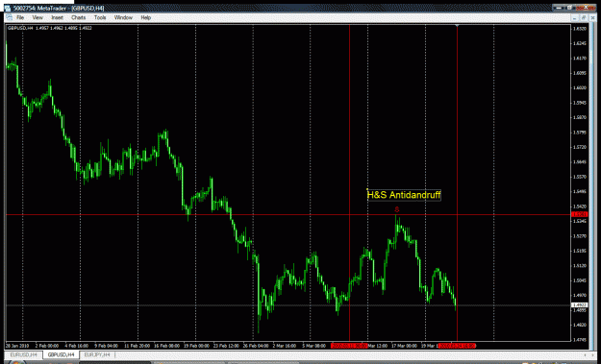Click the second red date label on time axis
The width and height of the screenshot is (601, 364).
(457, 346)
